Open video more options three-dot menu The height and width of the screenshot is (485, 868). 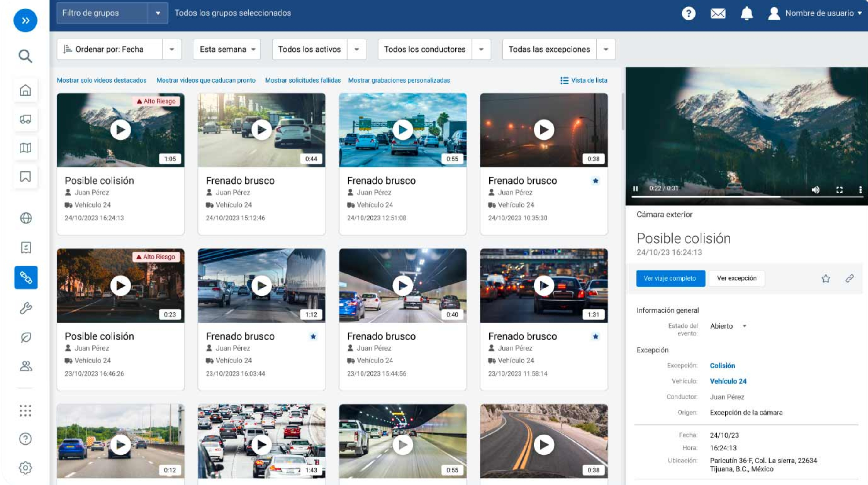pos(860,190)
